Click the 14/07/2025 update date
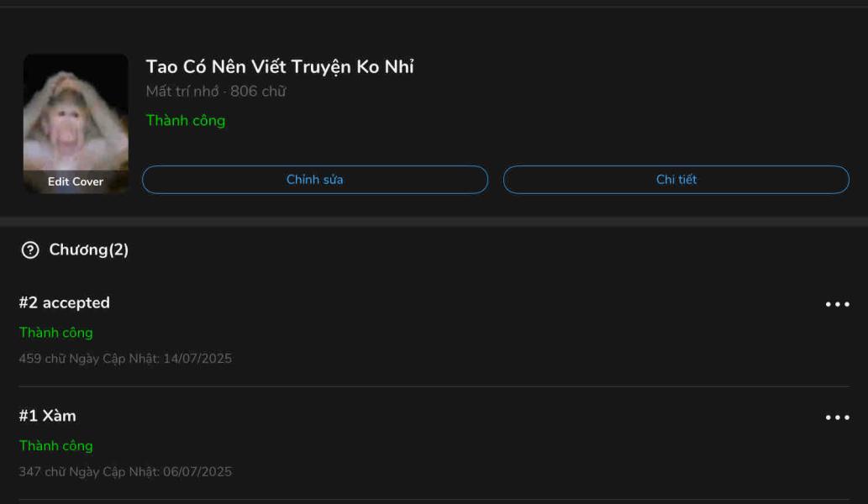Viewport: 868px width, 504px height. (197, 359)
